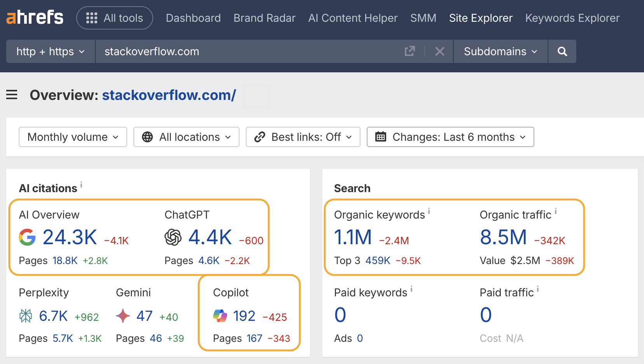Select the ChatGPT icon in AI citations

[173, 237]
